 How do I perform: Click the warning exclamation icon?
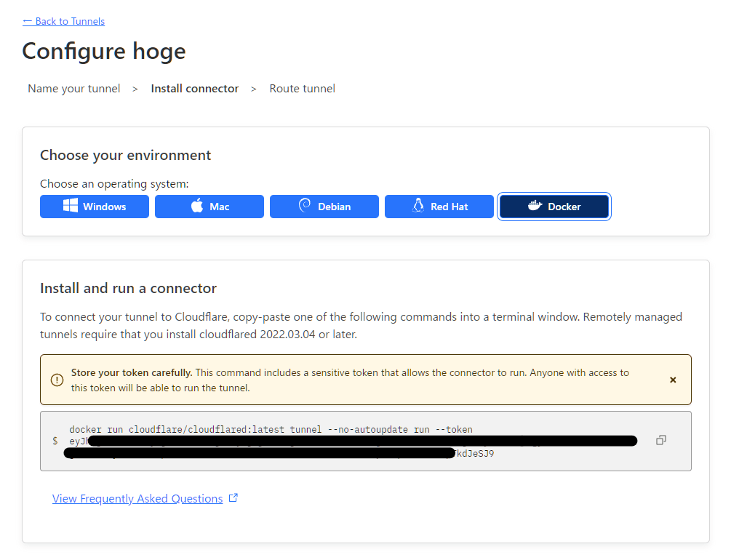[x=57, y=380]
